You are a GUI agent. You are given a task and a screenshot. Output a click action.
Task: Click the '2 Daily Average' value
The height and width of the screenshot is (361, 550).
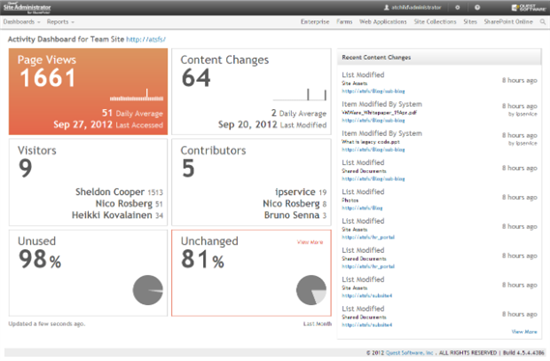299,113
